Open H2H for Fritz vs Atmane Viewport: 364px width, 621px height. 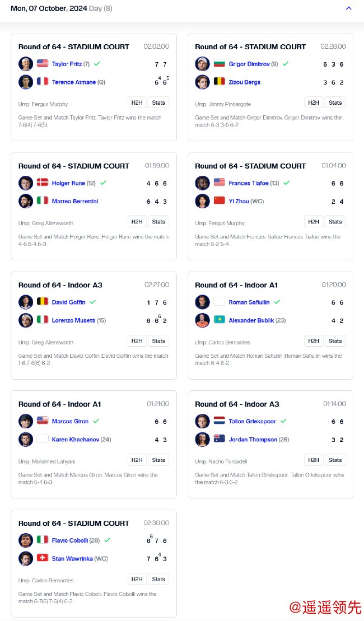tap(137, 102)
